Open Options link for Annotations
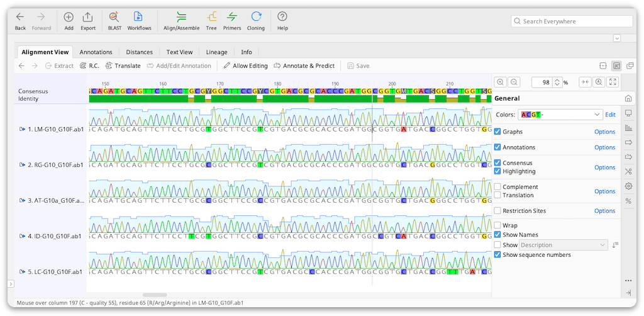The height and width of the screenshot is (316, 644). [x=605, y=147]
